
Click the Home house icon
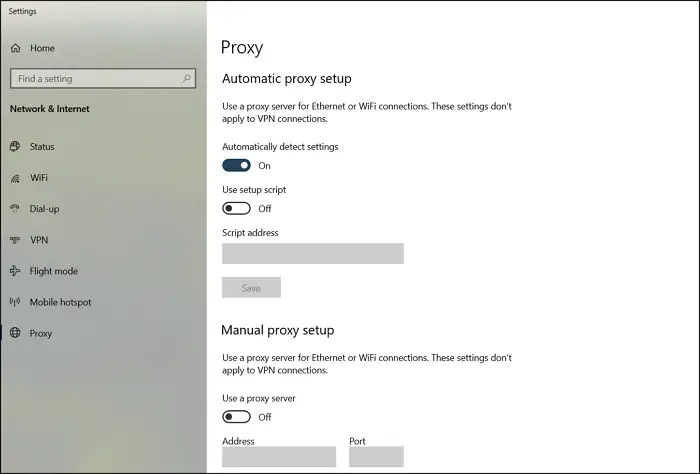(16, 48)
